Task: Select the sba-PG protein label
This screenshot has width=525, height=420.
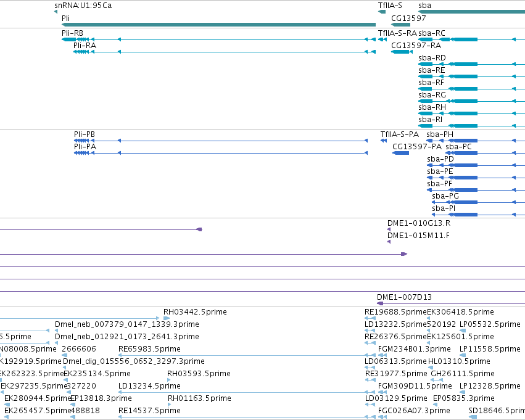Action: (445, 196)
